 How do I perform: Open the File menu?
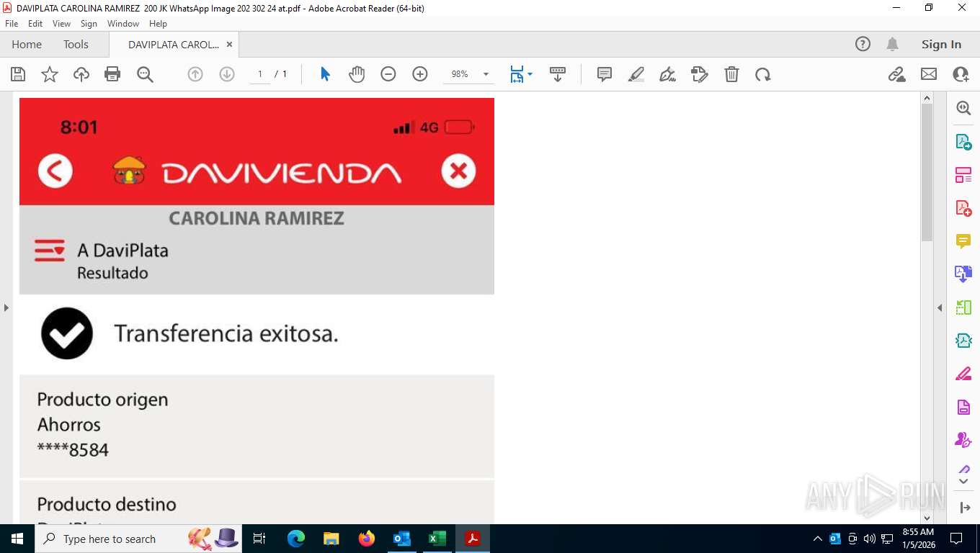(12, 24)
